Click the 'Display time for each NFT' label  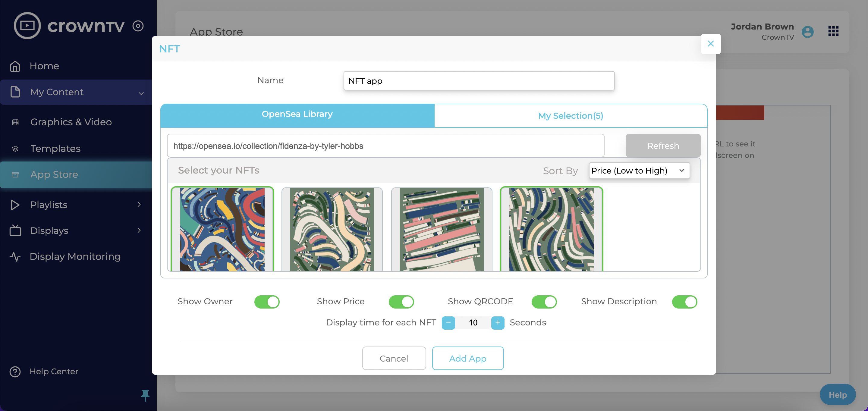tap(381, 323)
